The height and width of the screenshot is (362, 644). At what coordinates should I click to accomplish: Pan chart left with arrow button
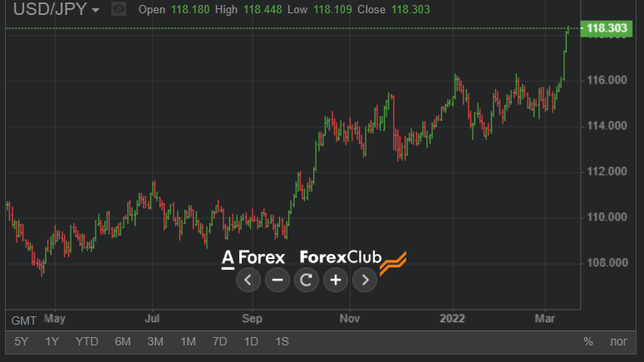coord(248,280)
